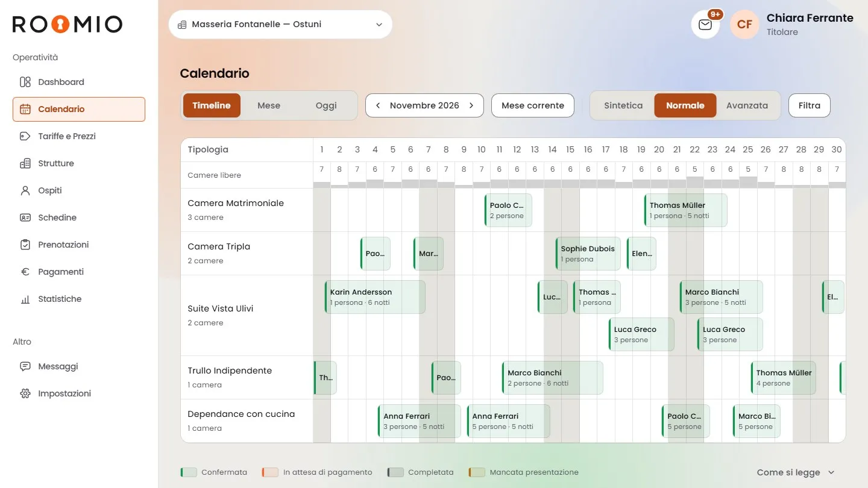Select Sintetica density mode
The height and width of the screenshot is (488, 868).
(x=623, y=105)
